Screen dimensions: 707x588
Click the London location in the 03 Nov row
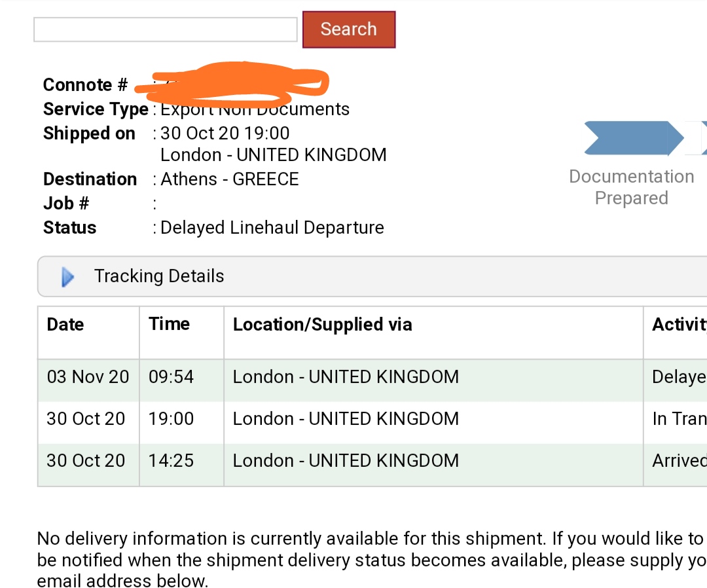pyautogui.click(x=346, y=377)
